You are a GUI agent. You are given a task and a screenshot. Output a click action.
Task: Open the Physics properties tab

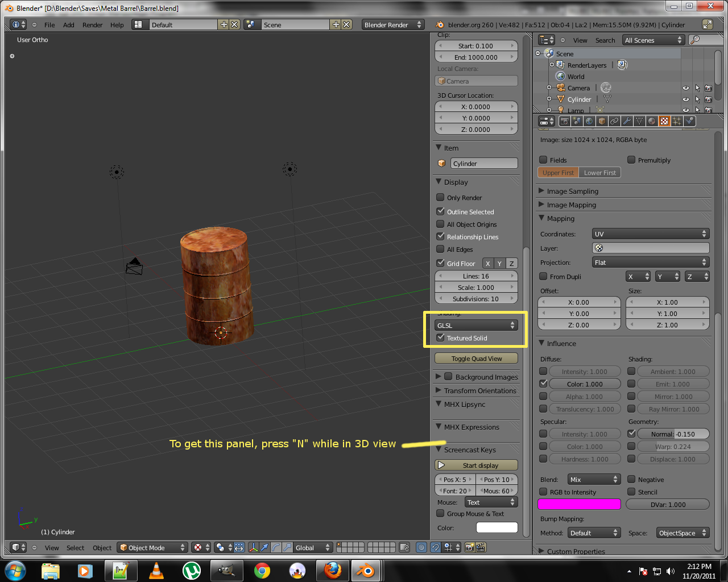[689, 121]
